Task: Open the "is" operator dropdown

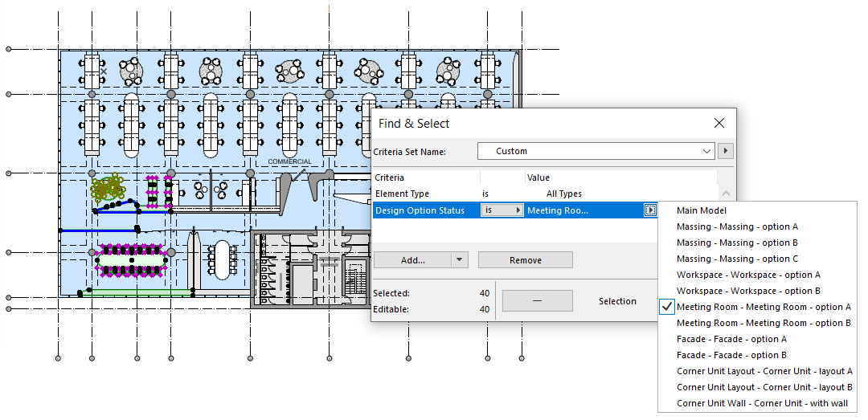Action: [x=501, y=210]
